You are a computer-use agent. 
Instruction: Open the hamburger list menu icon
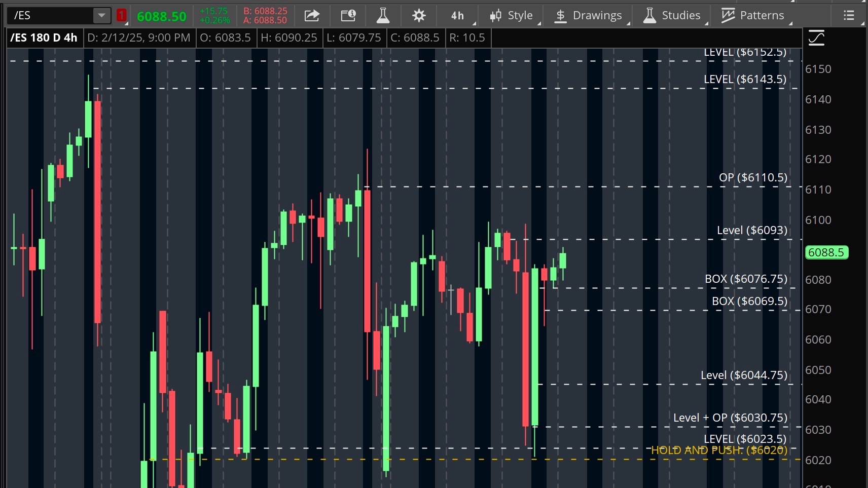[x=849, y=16]
